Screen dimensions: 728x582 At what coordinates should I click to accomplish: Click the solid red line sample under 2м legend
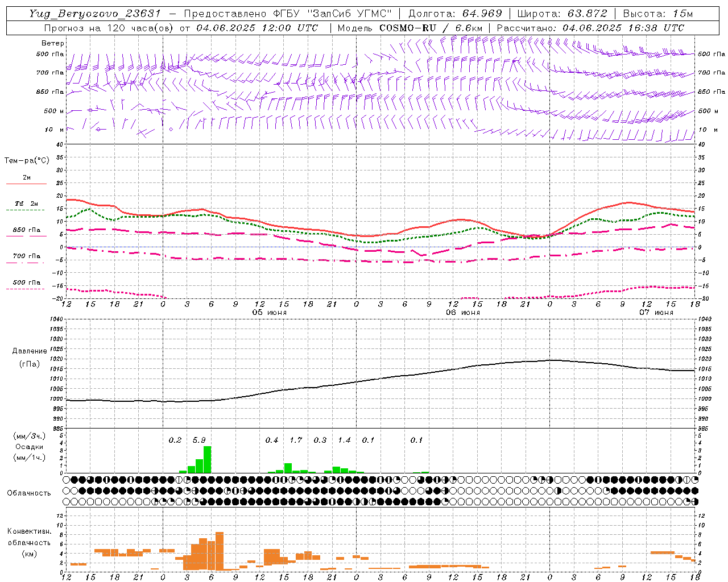click(27, 184)
